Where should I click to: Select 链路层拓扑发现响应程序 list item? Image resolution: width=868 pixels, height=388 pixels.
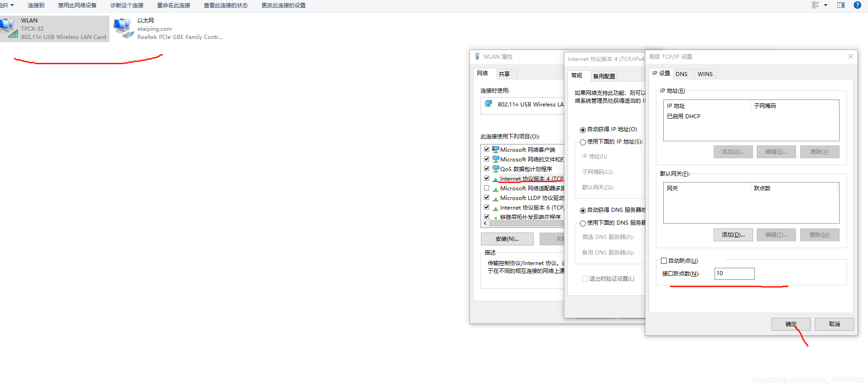point(530,216)
